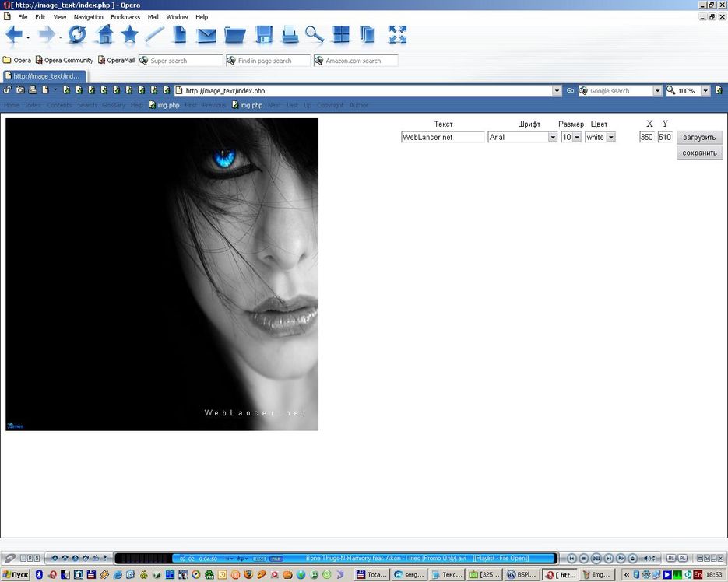
Task: Launch Internet Explorer from quick launch
Action: tap(118, 574)
